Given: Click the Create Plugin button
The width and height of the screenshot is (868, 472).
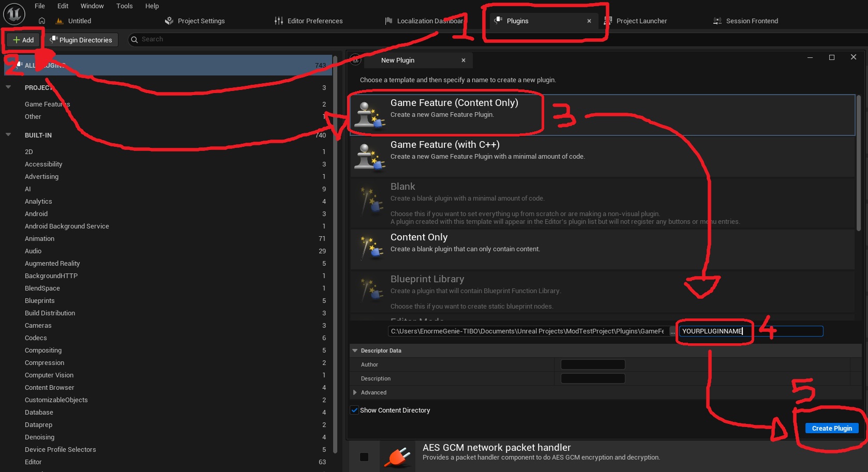Looking at the screenshot, I should coord(832,428).
